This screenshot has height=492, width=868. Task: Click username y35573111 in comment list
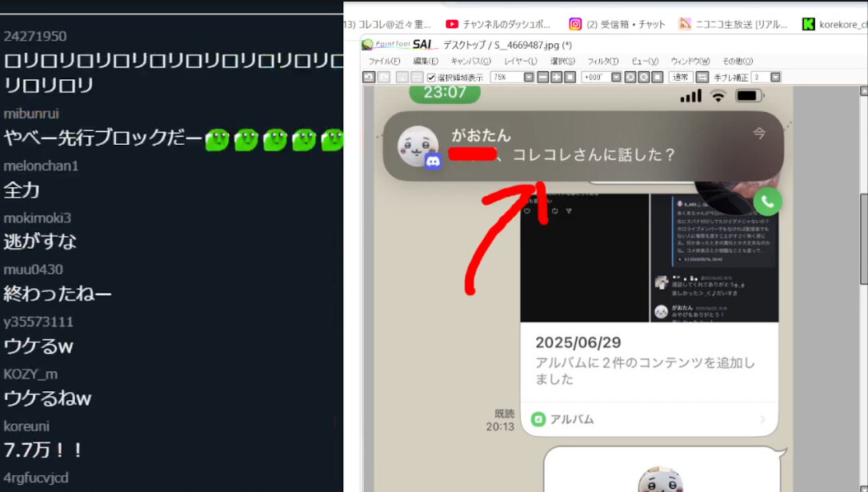(38, 322)
